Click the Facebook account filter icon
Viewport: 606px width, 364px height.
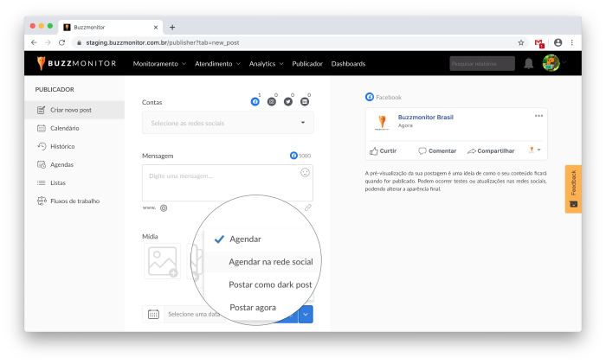tap(255, 102)
